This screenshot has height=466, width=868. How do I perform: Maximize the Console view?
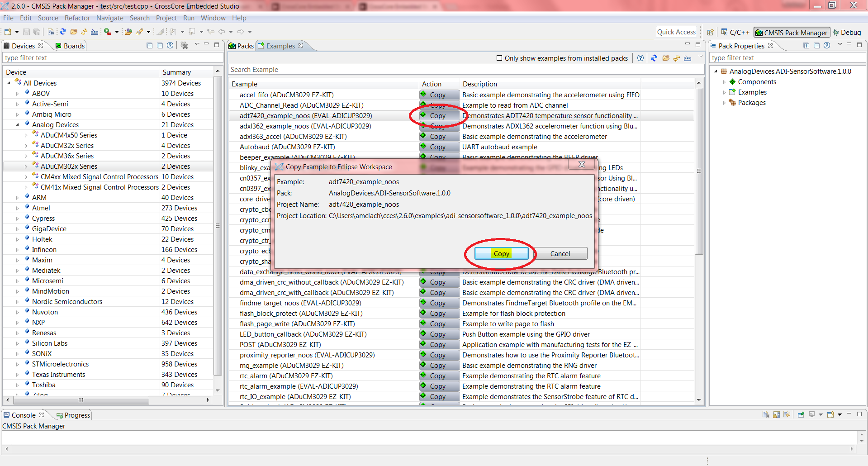pyautogui.click(x=859, y=414)
